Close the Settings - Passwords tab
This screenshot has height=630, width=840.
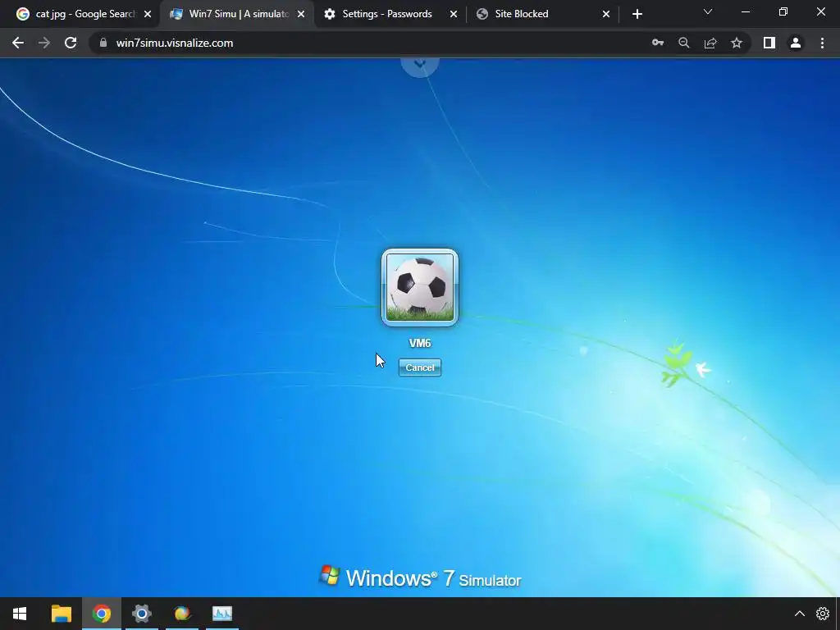(x=454, y=15)
